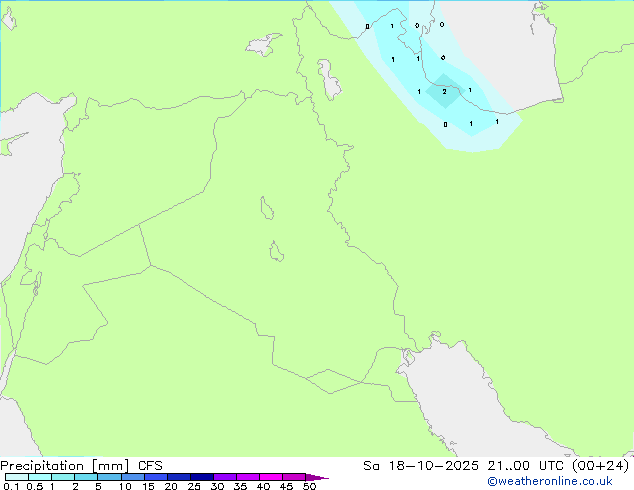Click the 5–10 mm legend swatch
This screenshot has width=634, height=490.
coord(109,477)
